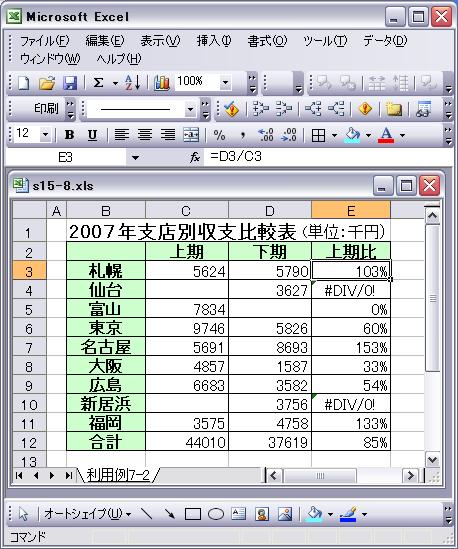Image resolution: width=458 pixels, height=549 pixels.
Task: Pick the Oval shape tool
Action: [x=216, y=514]
